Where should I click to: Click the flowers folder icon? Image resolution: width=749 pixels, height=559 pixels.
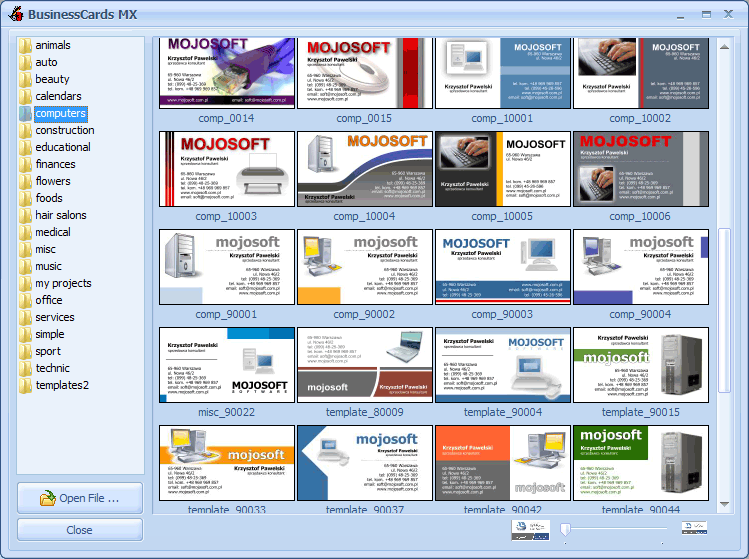[x=25, y=182]
